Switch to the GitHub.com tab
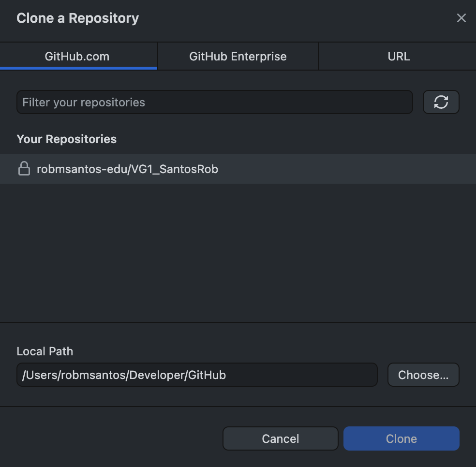Viewport: 476px width, 467px height. coord(77,56)
